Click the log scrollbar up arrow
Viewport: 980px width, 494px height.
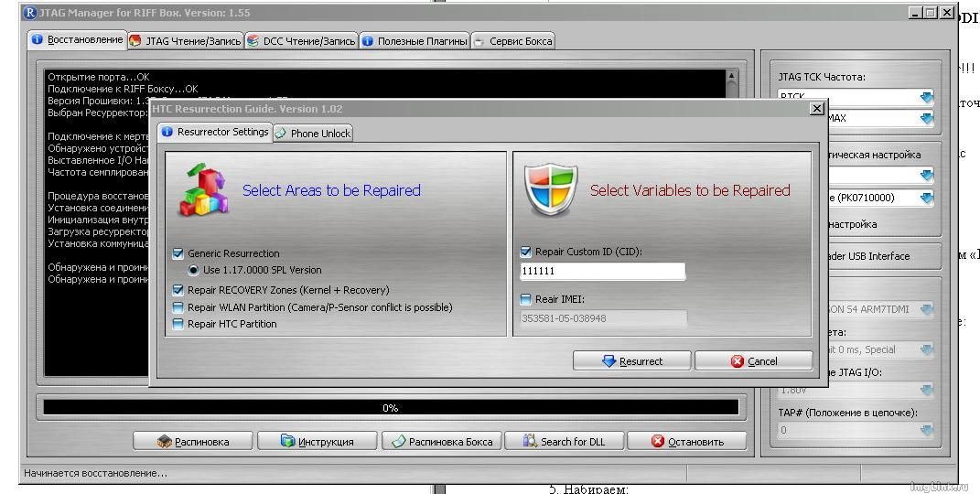(x=731, y=76)
